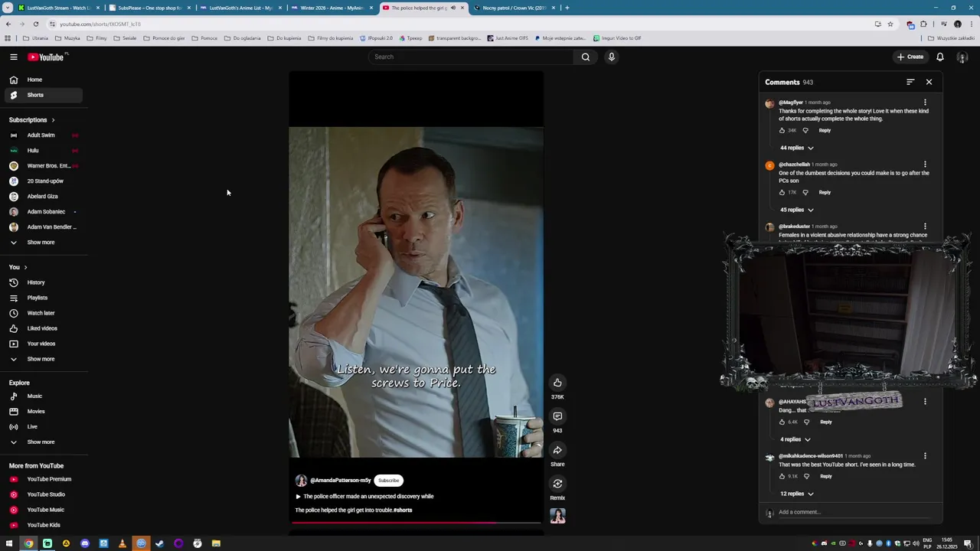Open the sound thumbnail below Remix
980x551 pixels.
[557, 516]
